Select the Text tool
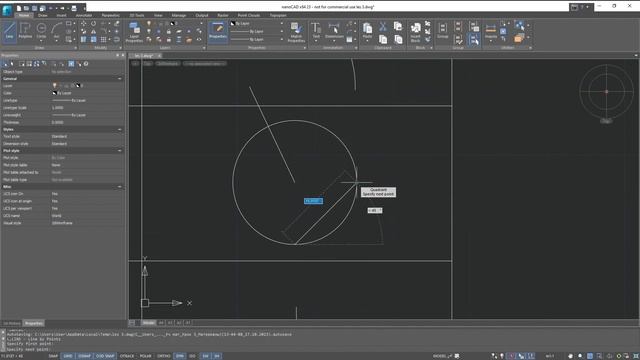 point(316,31)
